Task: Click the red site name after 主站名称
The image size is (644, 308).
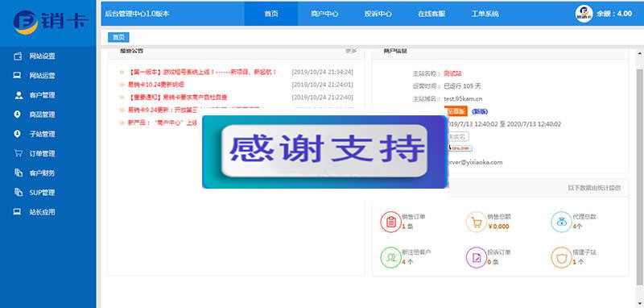Action: coord(452,73)
